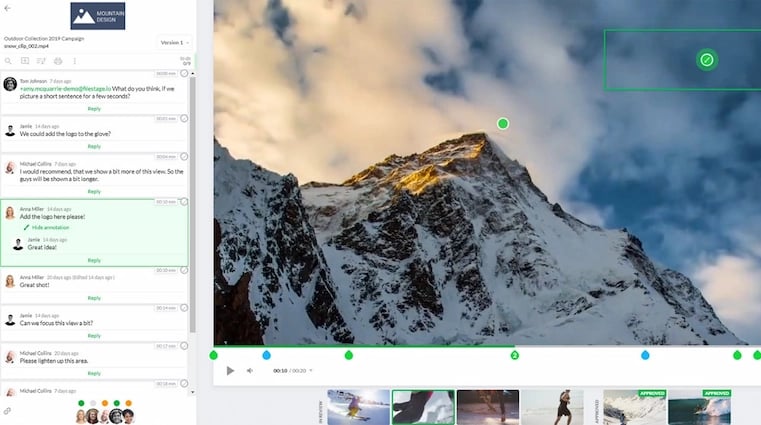This screenshot has height=425, width=761.
Task: Open the Version 1 dropdown
Action: pos(173,42)
